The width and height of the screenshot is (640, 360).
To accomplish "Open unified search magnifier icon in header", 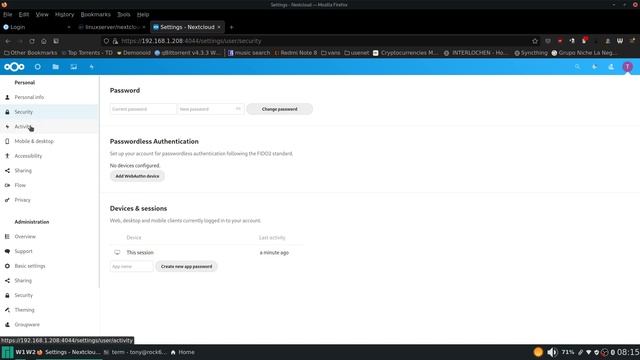I will (x=577, y=67).
